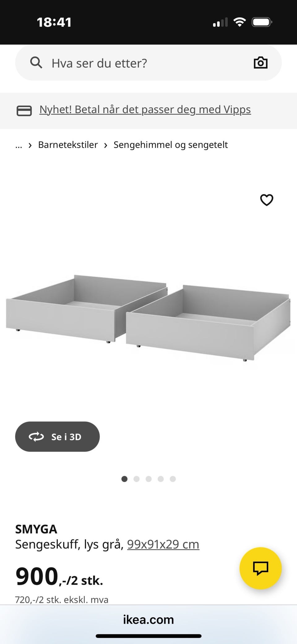Tap the ikea.com address bar
This screenshot has height=644, width=297.
[148, 620]
